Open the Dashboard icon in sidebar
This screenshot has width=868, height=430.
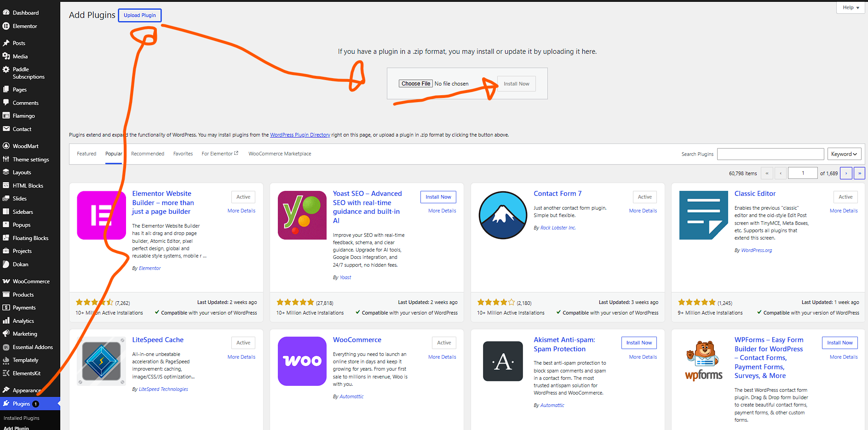tap(6, 12)
